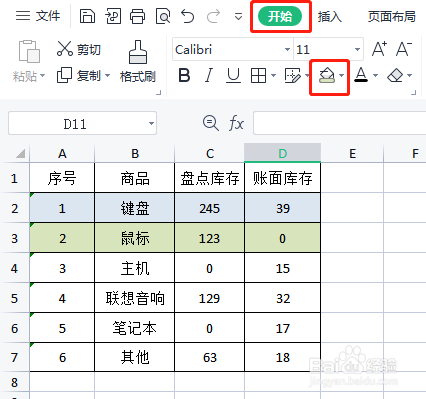
Task: Click the cell containing 键盘
Action: (135, 208)
